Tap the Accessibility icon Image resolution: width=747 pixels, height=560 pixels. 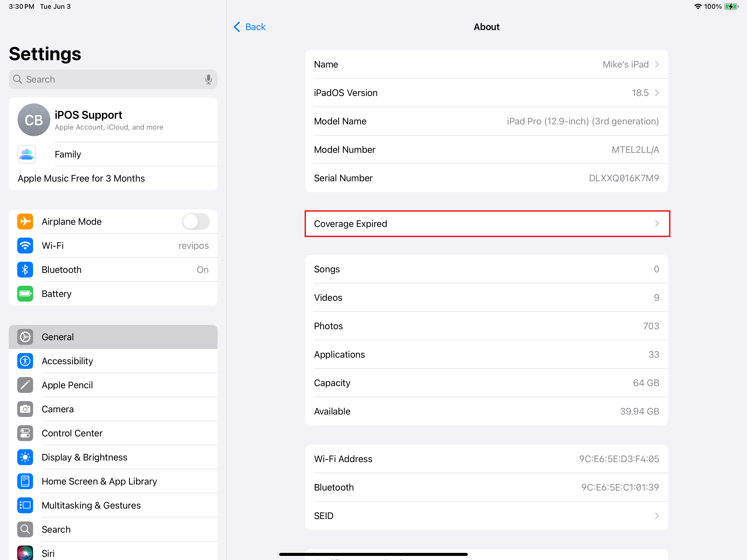click(x=25, y=361)
